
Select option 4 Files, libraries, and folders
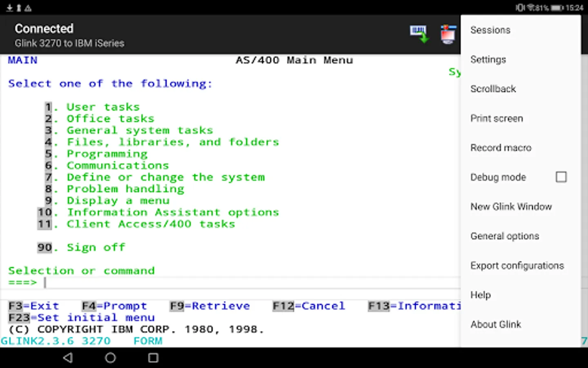pos(162,142)
